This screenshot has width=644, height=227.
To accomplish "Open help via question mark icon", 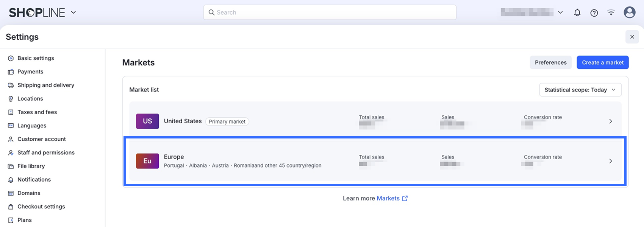I will 594,12.
